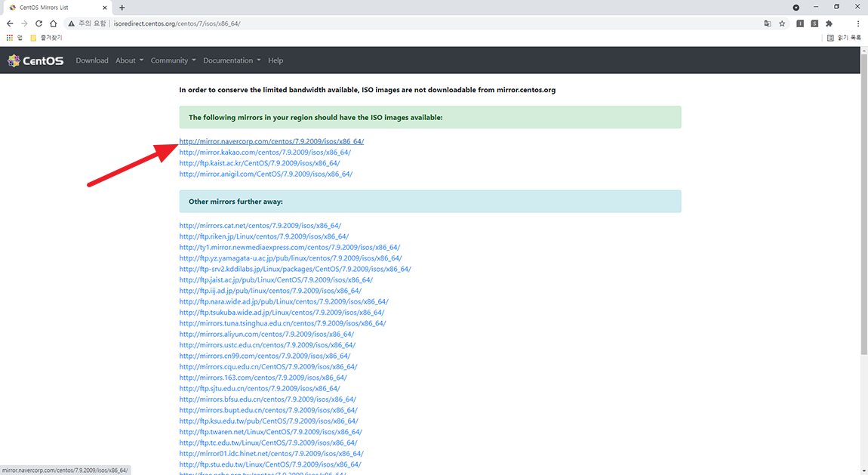Open a new tab with plus button
868x475 pixels.
tap(122, 8)
